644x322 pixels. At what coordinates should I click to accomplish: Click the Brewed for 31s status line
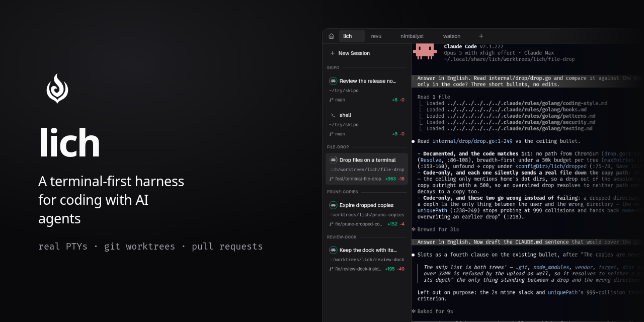[435, 229]
